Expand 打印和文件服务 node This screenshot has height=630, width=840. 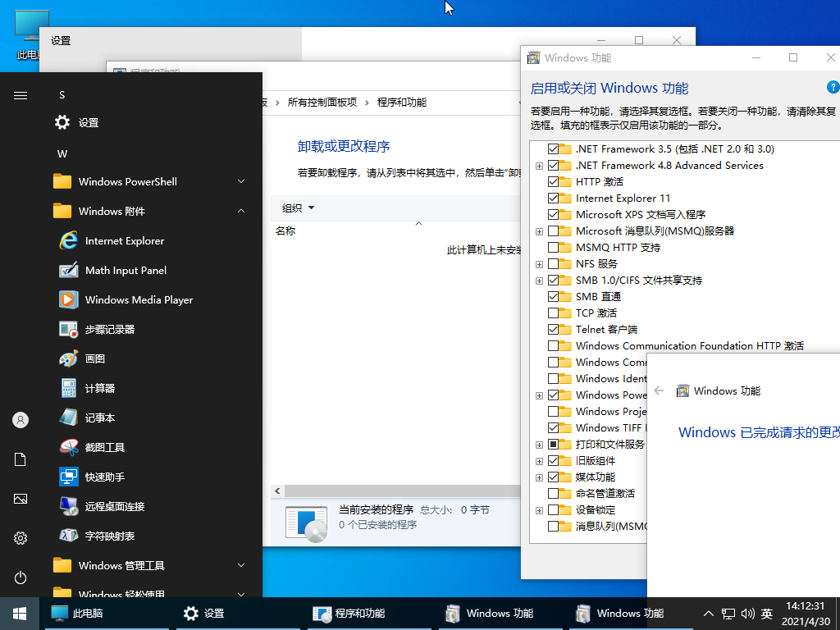coord(539,445)
